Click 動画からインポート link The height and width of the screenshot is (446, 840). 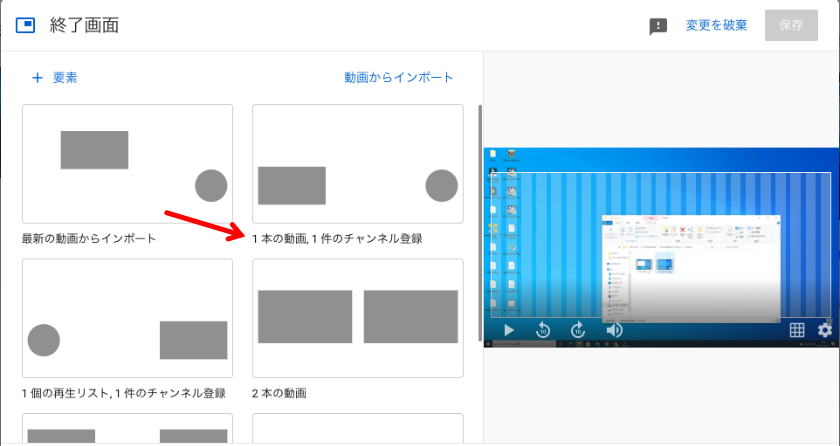tap(399, 78)
